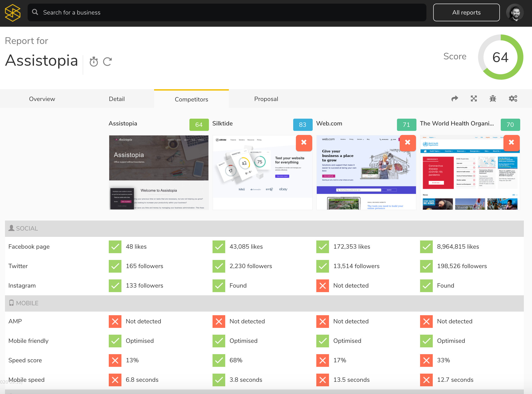Remove Silktide competitor with X button
532x394 pixels.
pyautogui.click(x=304, y=143)
